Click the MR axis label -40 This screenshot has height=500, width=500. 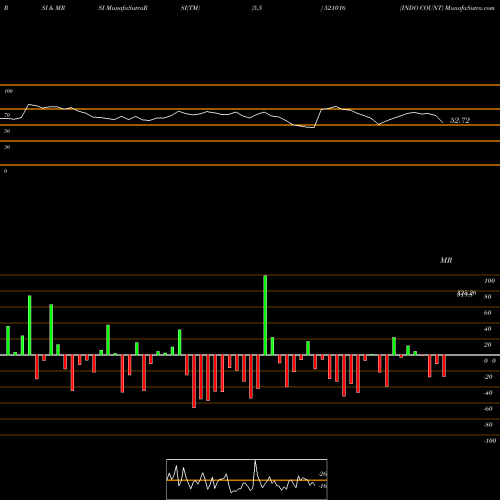click(488, 393)
